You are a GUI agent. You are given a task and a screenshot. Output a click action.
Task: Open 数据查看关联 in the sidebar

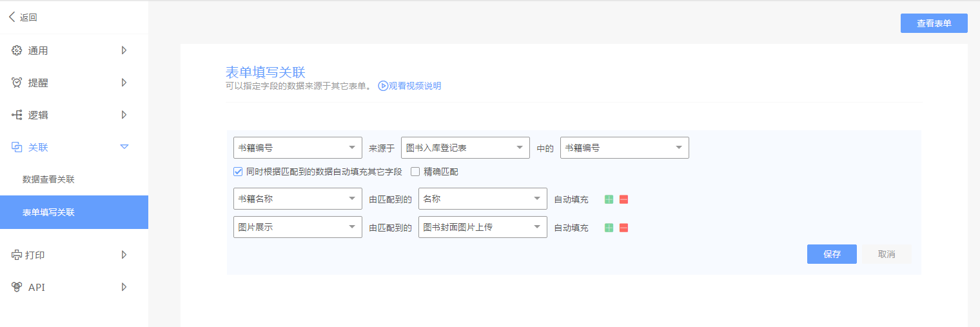pyautogui.click(x=48, y=179)
